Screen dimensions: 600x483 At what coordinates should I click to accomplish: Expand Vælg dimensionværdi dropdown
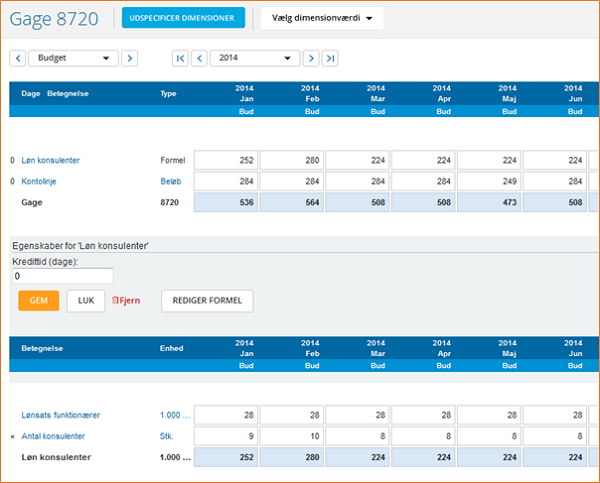pos(321,18)
